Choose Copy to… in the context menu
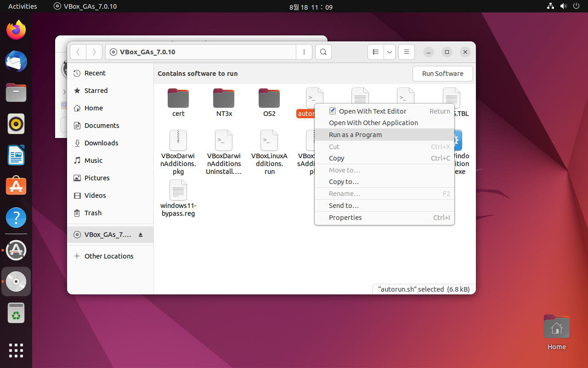The width and height of the screenshot is (588, 368). click(384, 182)
